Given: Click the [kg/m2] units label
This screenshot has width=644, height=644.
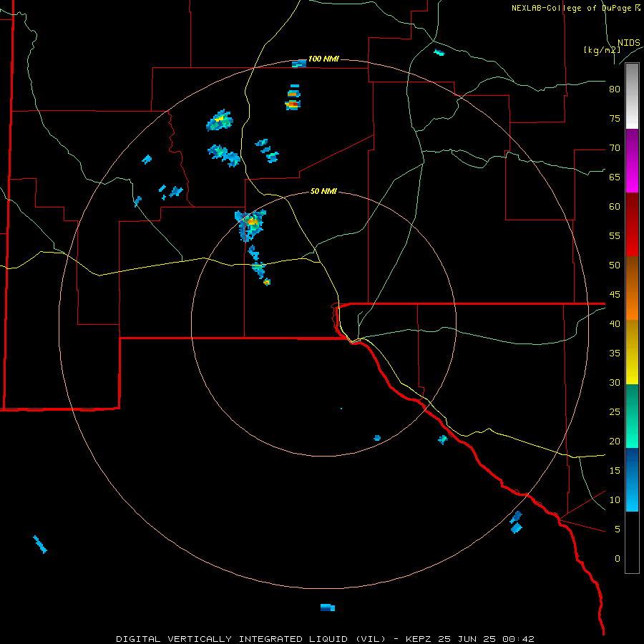Looking at the screenshot, I should (602, 50).
